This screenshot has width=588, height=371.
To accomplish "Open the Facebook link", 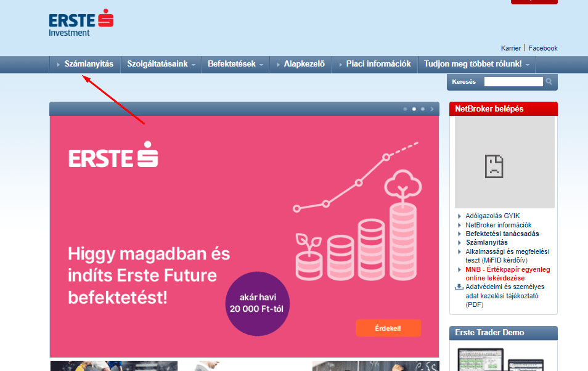I will pyautogui.click(x=543, y=48).
